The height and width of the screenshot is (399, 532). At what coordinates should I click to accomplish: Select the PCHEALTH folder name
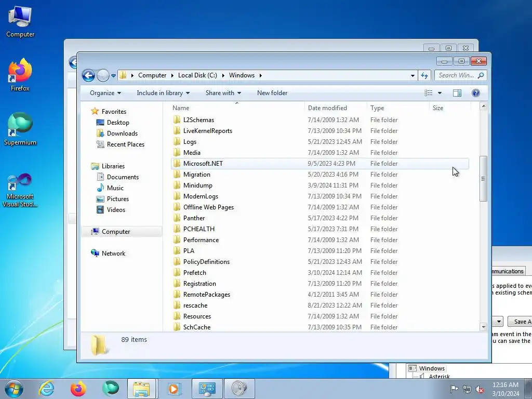199,229
